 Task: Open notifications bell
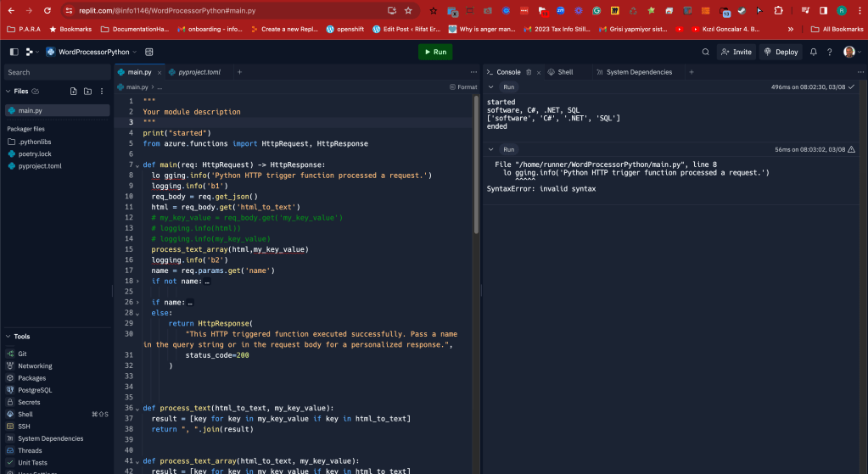pos(813,52)
